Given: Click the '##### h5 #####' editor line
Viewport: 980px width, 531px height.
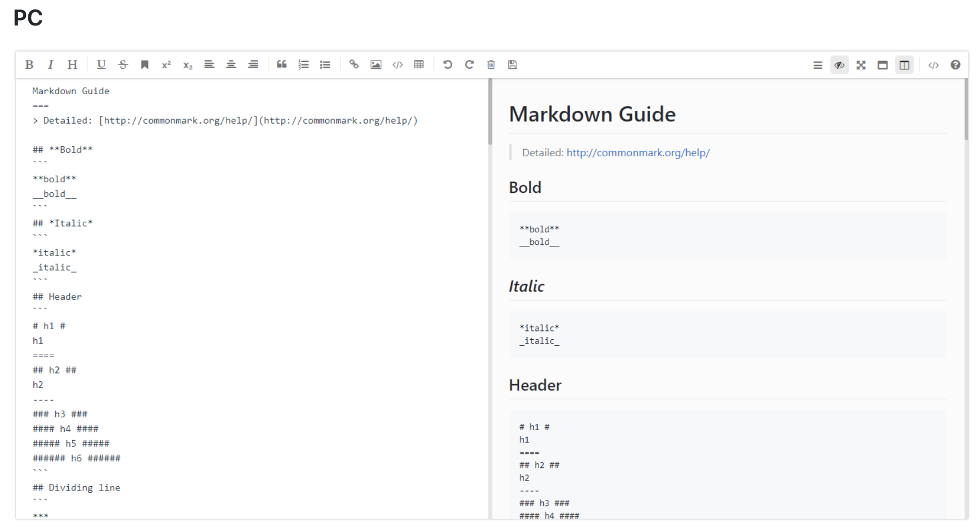Looking at the screenshot, I should coord(71,443).
